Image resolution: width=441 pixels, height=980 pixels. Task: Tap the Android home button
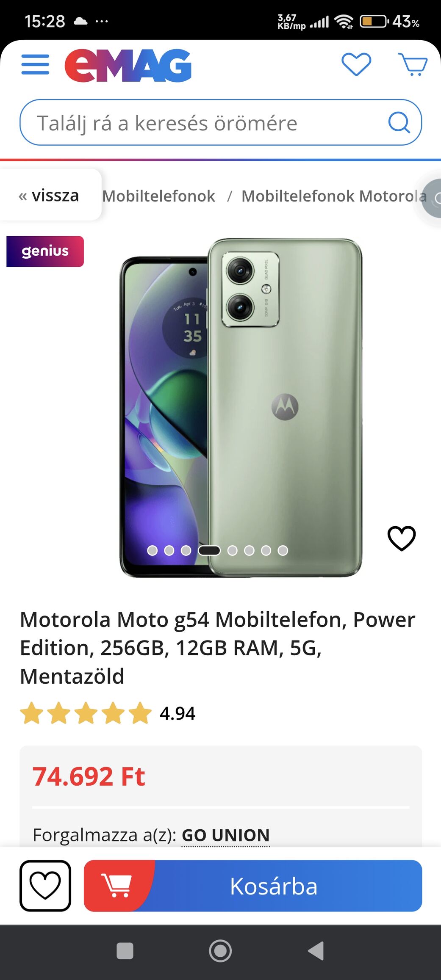point(220,951)
